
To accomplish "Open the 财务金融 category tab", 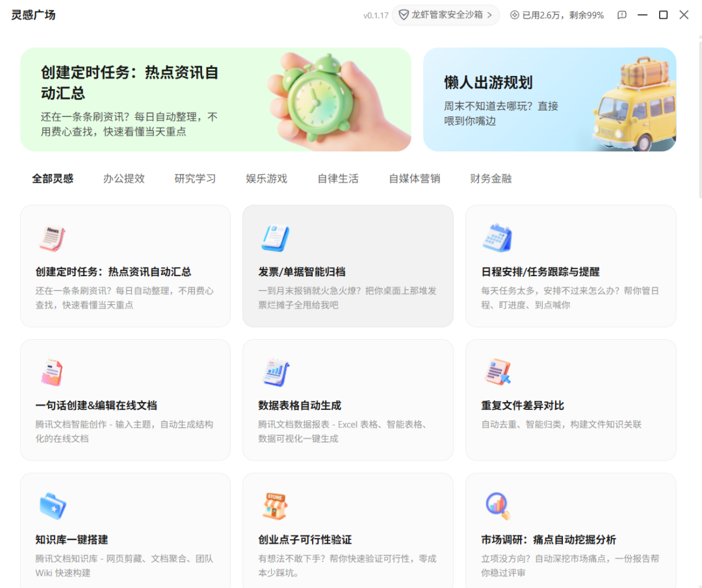I will click(x=491, y=179).
